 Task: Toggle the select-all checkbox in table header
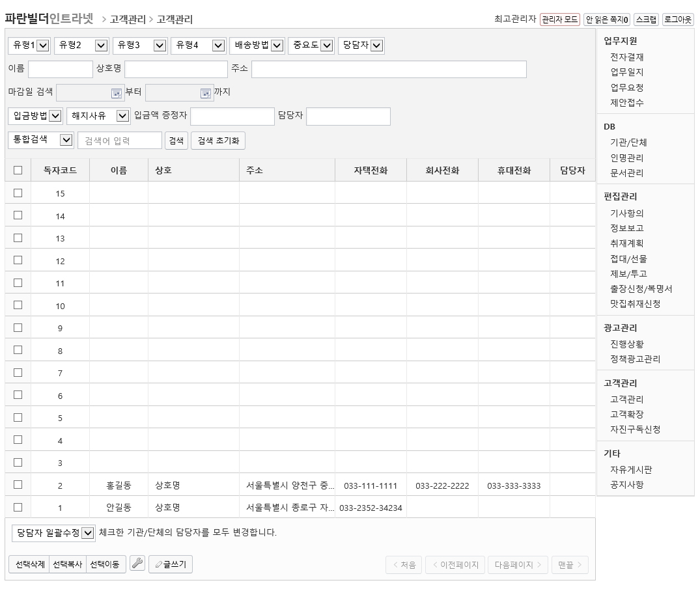point(18,171)
